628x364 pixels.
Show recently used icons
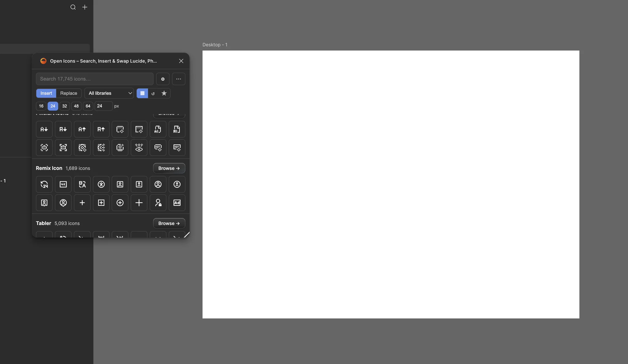(153, 93)
